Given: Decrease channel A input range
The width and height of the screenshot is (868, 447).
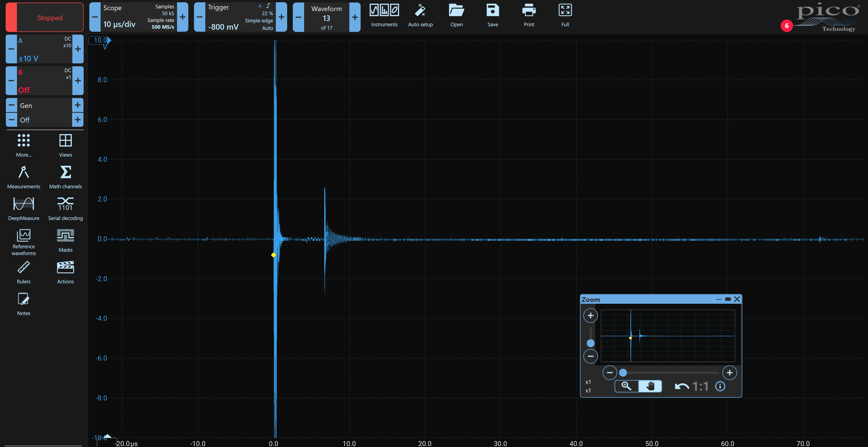Looking at the screenshot, I should coord(11,49).
